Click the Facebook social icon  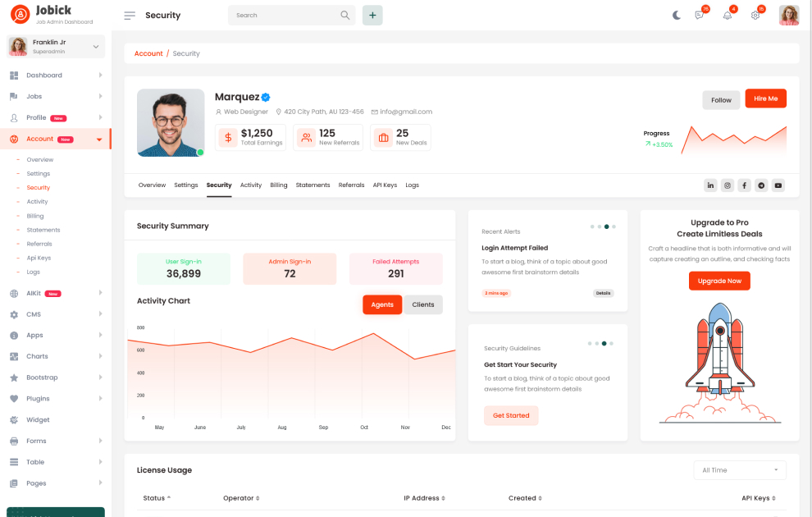(x=744, y=185)
